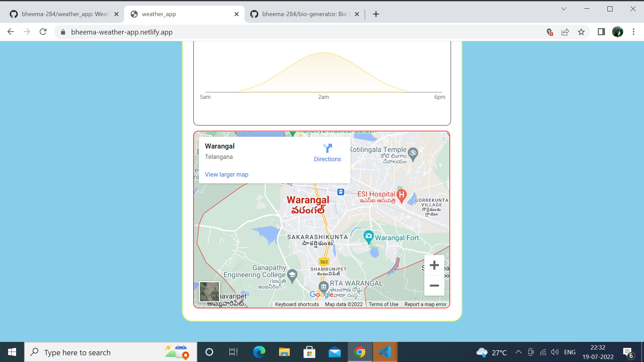Screen dimensions: 644x362
Task: Click the 2am label on chart
Action: 323,97
